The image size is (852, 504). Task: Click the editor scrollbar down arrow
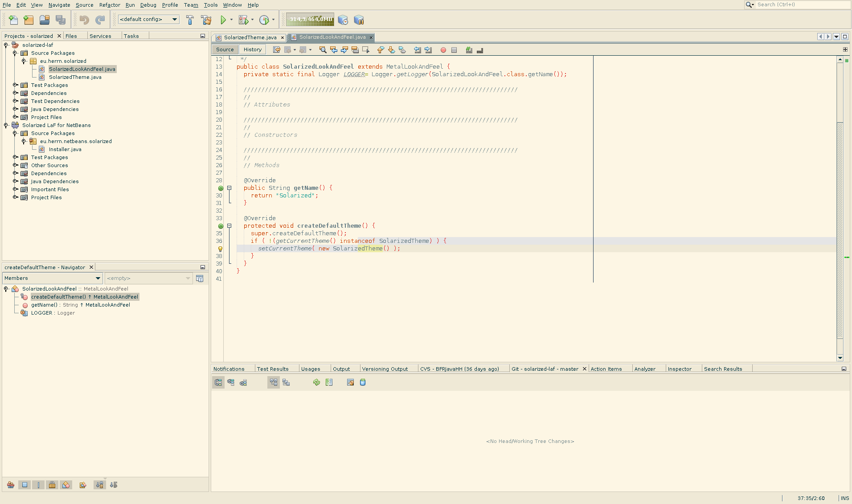840,358
